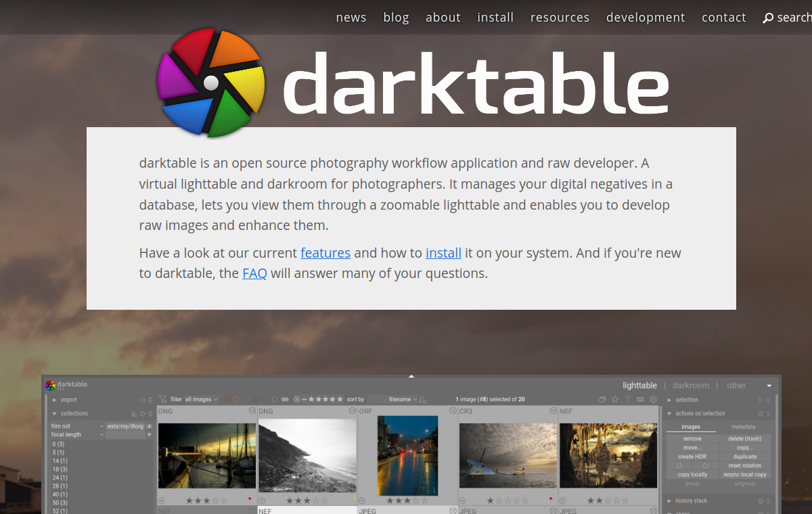The image size is (812, 514).
Task: Reset the import module via its reset icon
Action: [142, 400]
